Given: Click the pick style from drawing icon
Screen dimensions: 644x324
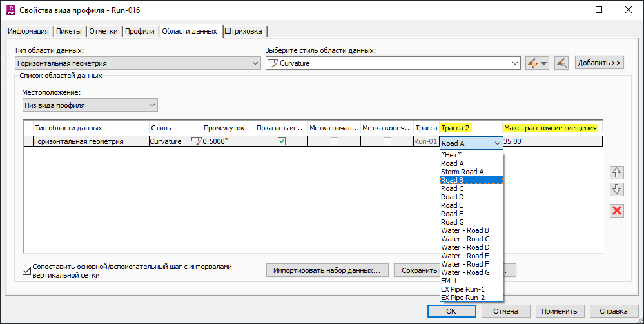Looking at the screenshot, I should (x=561, y=63).
